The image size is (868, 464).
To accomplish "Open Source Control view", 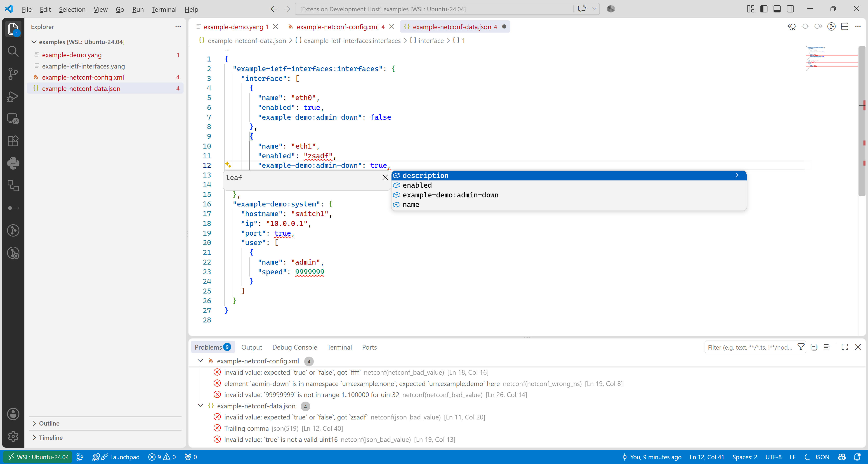I will click(13, 73).
